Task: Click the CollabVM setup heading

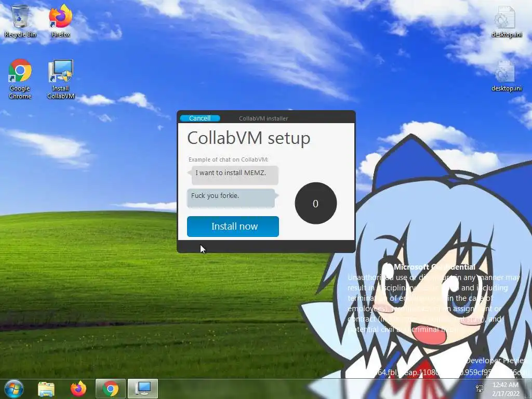Action: 249,138
